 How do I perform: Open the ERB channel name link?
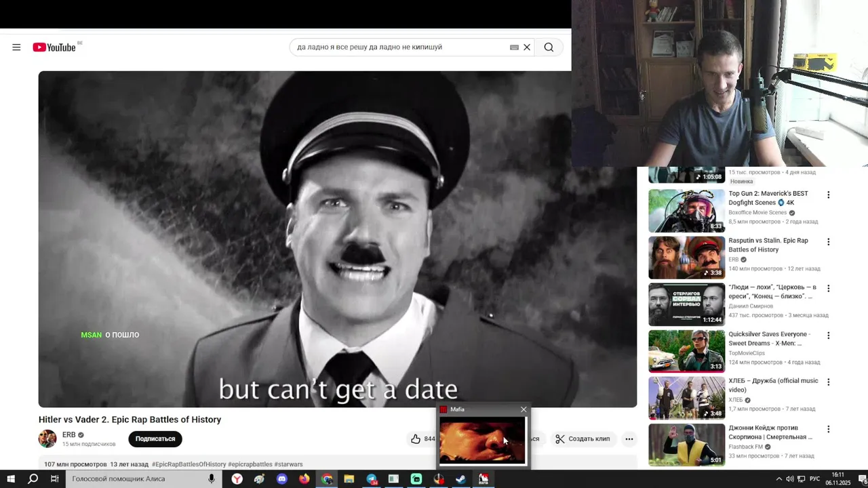[69, 434]
